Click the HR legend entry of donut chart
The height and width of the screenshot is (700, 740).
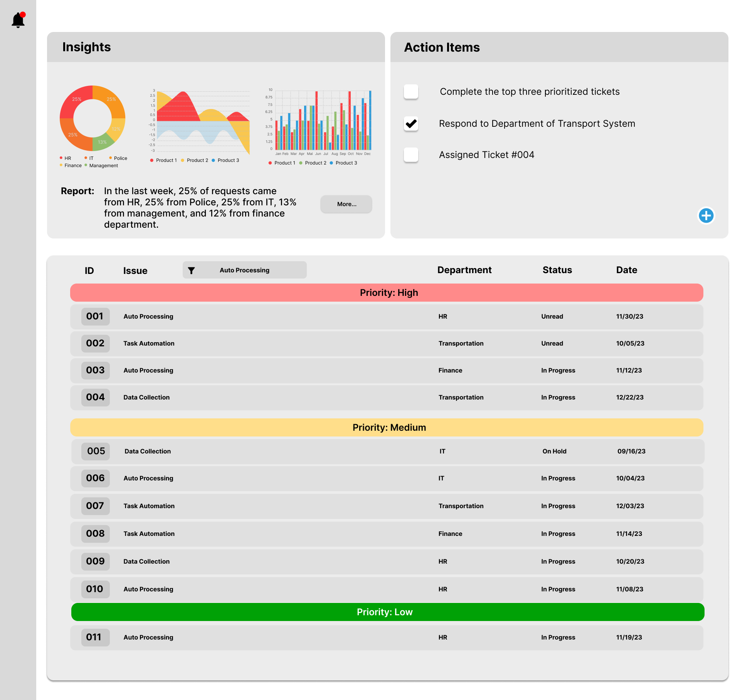click(66, 158)
